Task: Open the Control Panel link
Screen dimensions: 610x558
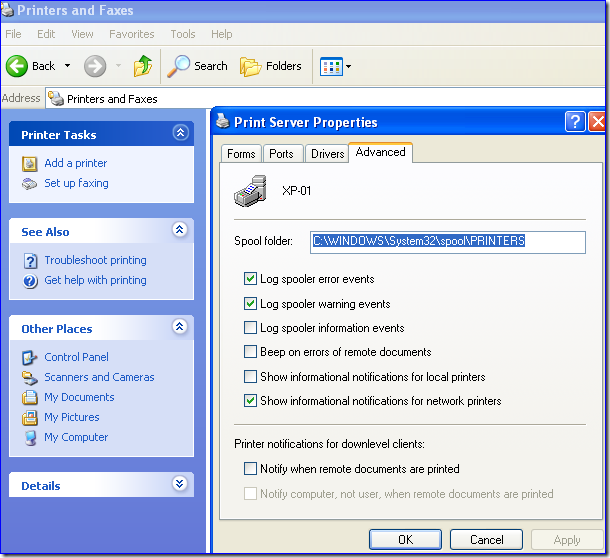Action: point(76,357)
